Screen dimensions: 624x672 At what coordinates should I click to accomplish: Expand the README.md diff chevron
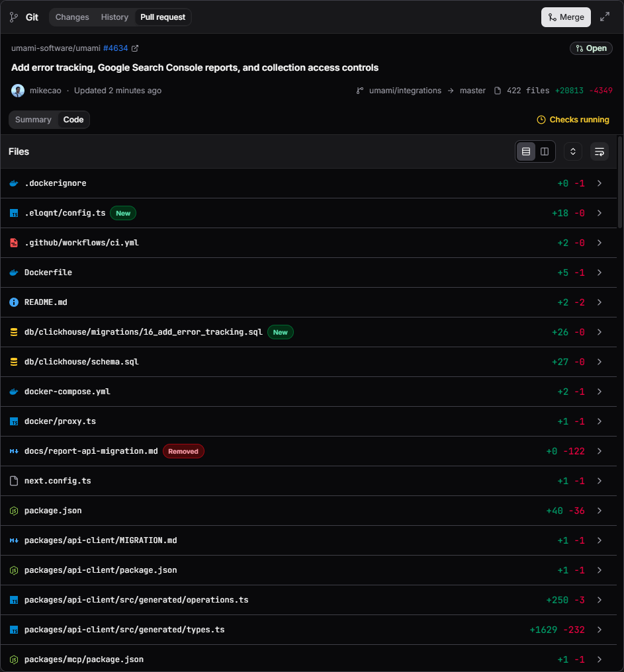click(x=600, y=302)
